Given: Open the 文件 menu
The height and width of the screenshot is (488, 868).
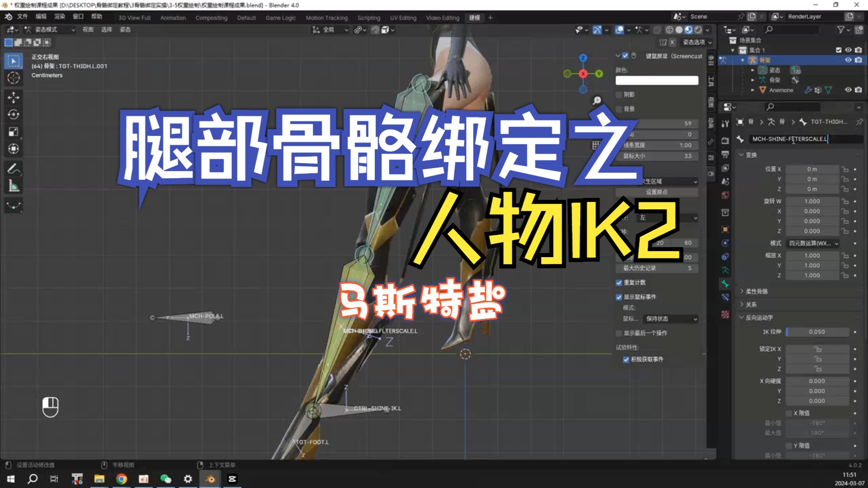Looking at the screenshot, I should pyautogui.click(x=22, y=16).
